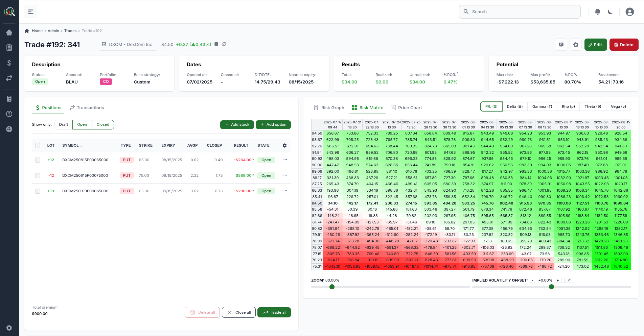
Task: Open notifications bell icon
Action: click(x=597, y=11)
